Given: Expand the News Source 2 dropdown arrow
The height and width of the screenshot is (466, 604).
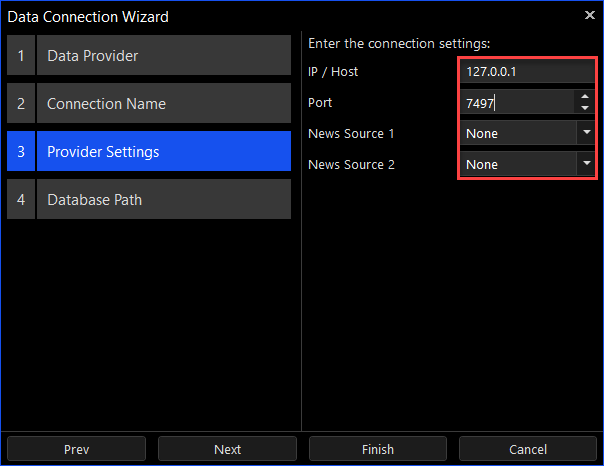Looking at the screenshot, I should click(585, 164).
